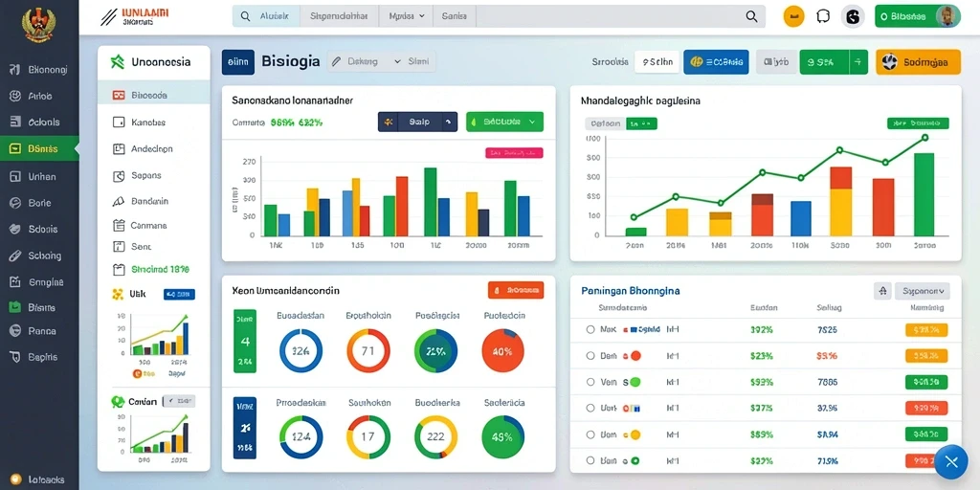
Task: Select the radio button for the Mak row
Action: coord(590,329)
